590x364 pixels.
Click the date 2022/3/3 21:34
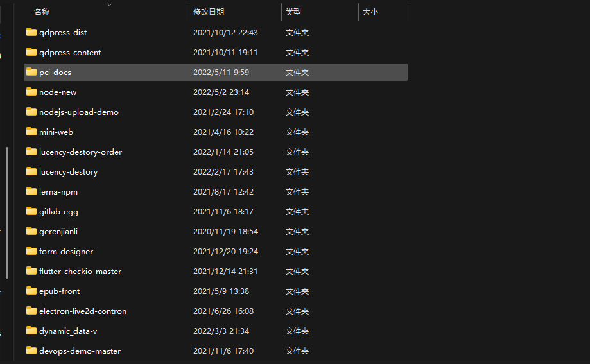click(x=221, y=331)
